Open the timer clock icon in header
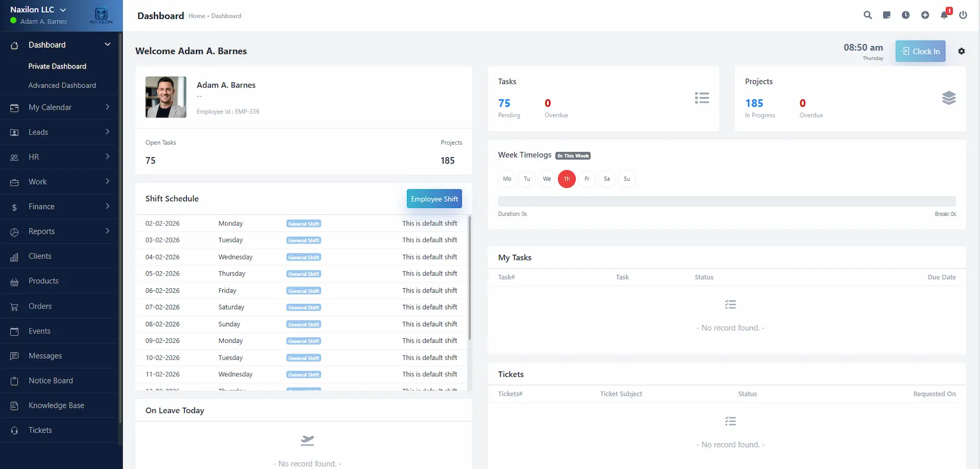 pos(905,15)
